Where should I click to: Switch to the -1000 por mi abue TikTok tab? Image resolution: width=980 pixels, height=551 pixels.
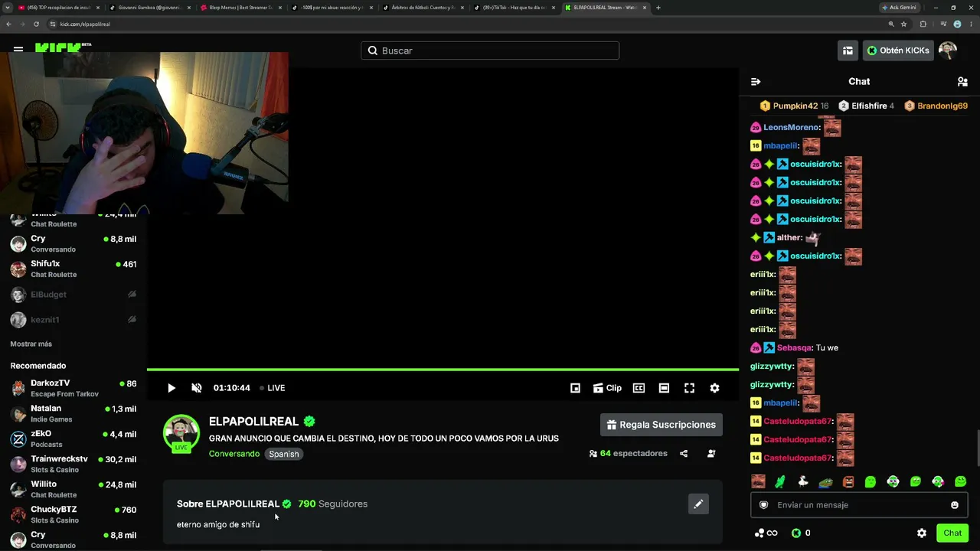tap(332, 8)
